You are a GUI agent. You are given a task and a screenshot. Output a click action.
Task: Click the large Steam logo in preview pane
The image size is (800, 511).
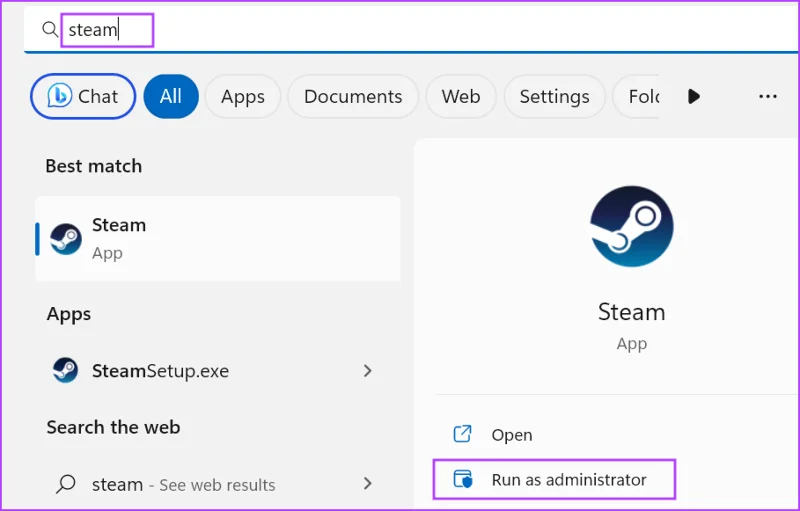point(632,226)
